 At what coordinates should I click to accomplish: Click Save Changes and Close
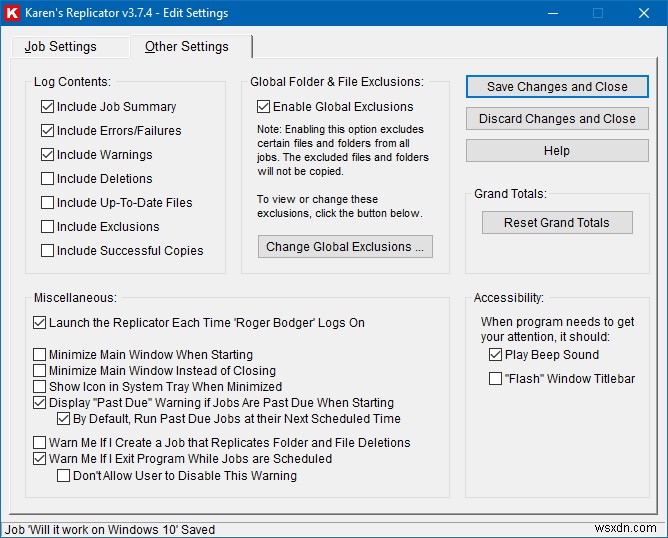coord(557,86)
